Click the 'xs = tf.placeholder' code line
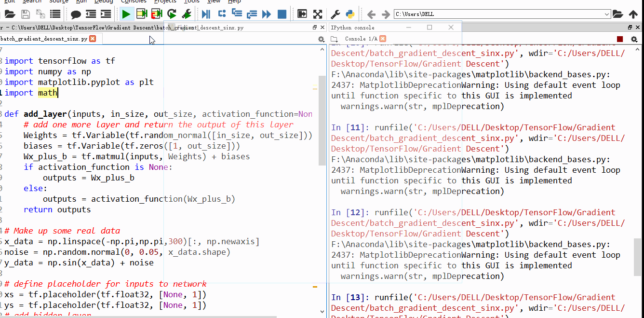The height and width of the screenshot is (318, 644). pos(105,294)
